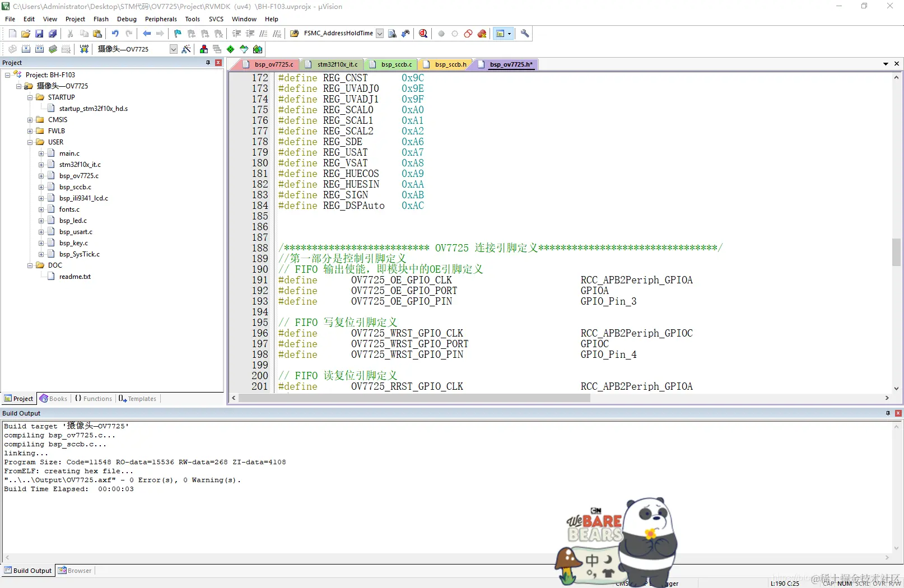Viewport: 904px width, 588px height.
Task: Select startup_stm32f10x_hd.s file
Action: (93, 109)
